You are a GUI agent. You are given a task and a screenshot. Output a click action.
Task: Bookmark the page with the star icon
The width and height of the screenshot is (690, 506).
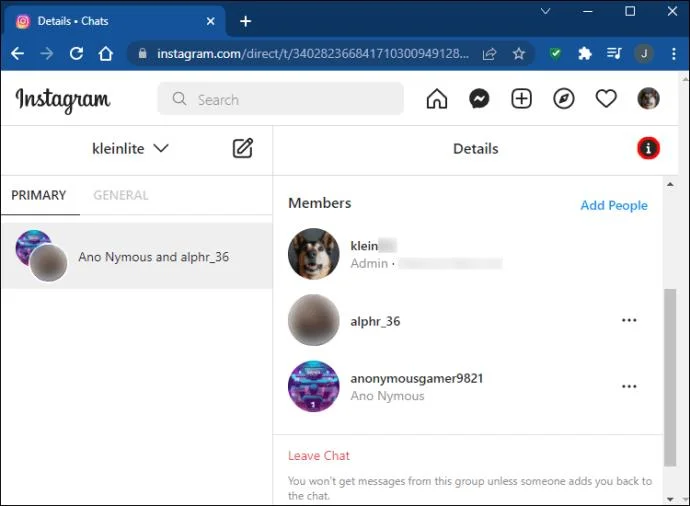pos(519,54)
